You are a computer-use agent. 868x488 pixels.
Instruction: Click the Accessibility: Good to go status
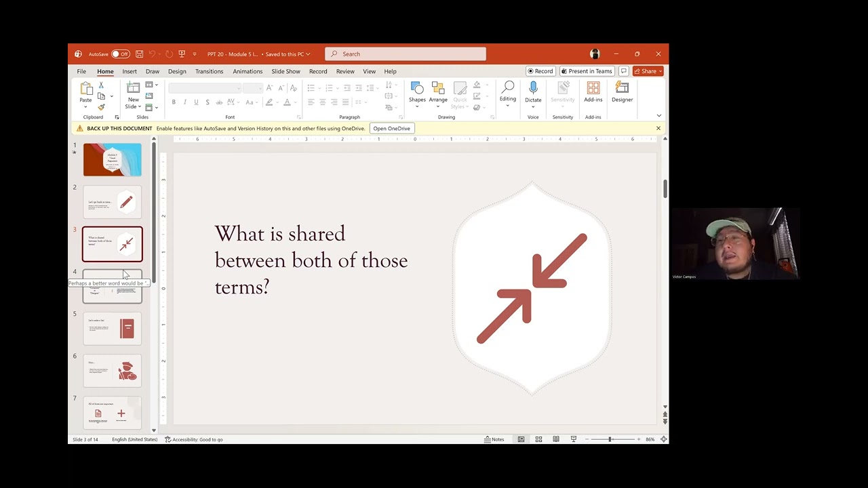(x=194, y=439)
